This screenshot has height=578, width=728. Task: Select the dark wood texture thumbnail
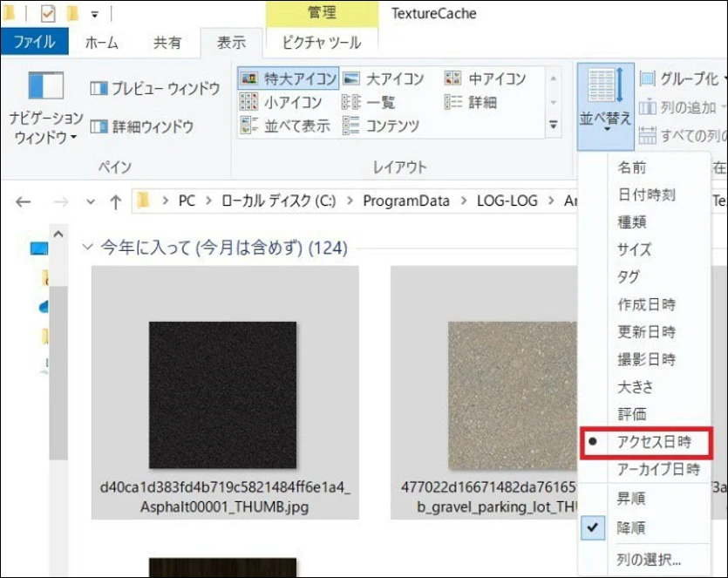222,568
